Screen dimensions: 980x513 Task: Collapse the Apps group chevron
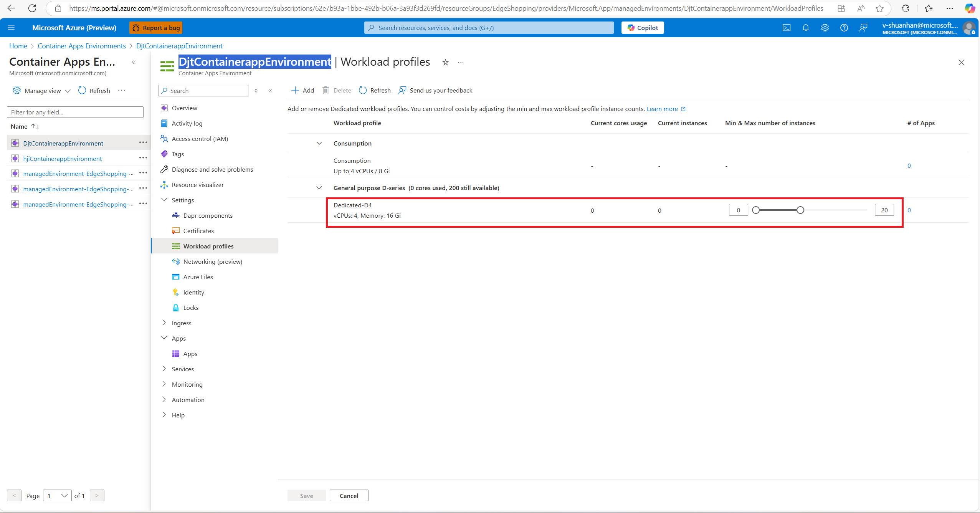tap(164, 338)
